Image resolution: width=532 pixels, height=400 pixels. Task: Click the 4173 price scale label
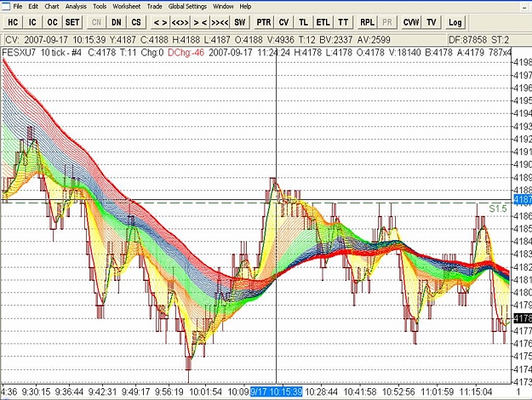pos(523,381)
